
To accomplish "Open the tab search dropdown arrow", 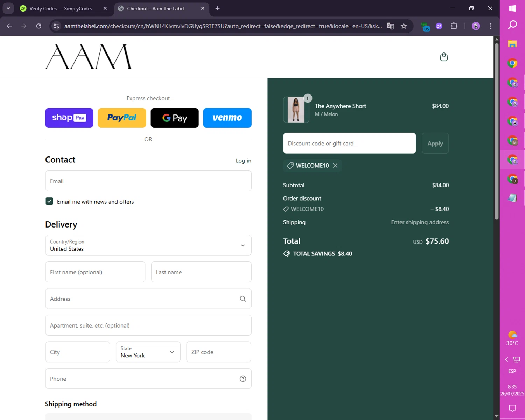I will 8,8.
